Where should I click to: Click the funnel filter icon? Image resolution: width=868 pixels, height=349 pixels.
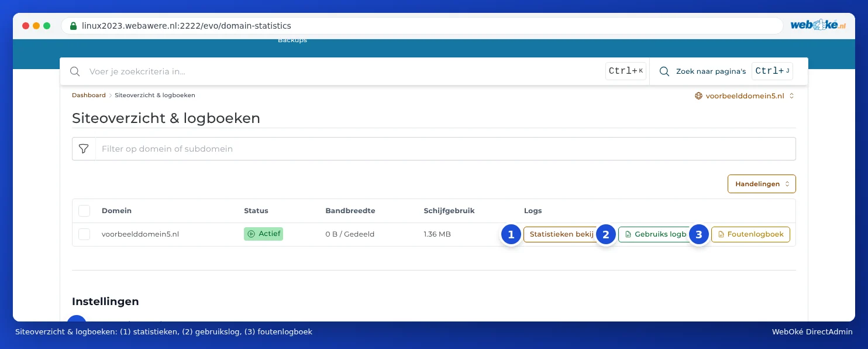(84, 149)
